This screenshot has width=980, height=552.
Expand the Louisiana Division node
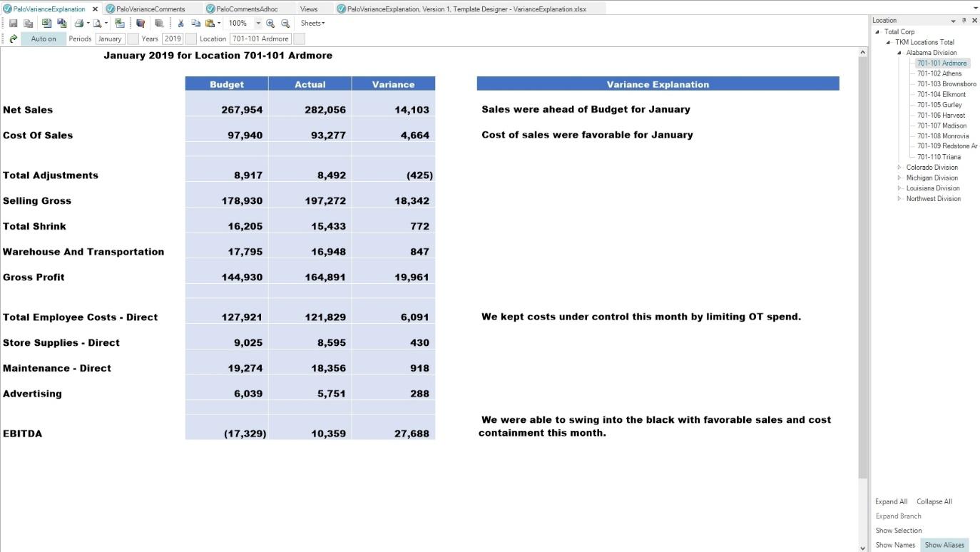(899, 188)
